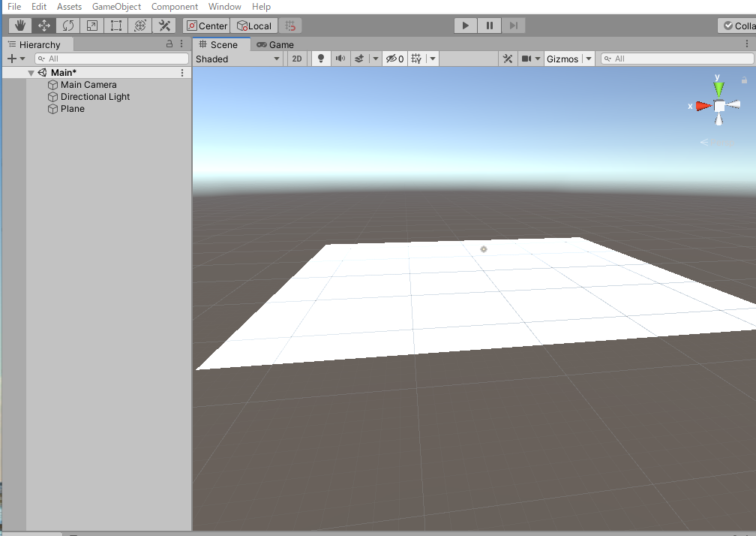
Task: Open the available custom editor tools
Action: (x=164, y=25)
